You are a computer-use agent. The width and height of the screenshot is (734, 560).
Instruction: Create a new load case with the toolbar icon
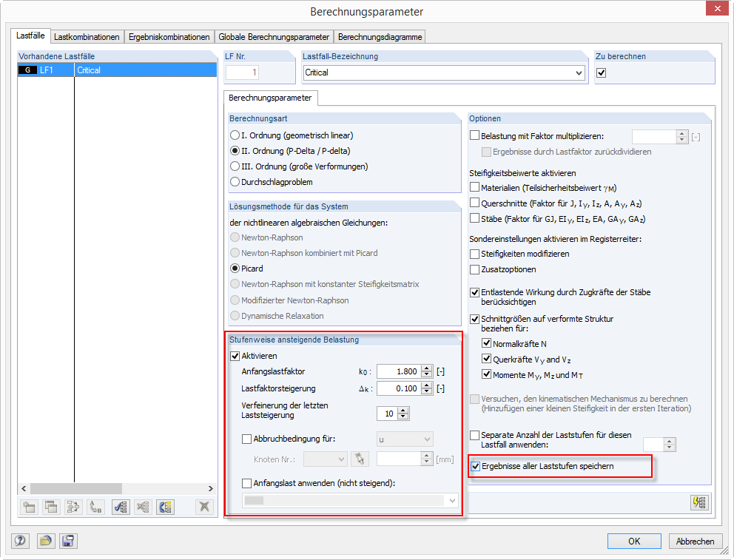pos(28,507)
